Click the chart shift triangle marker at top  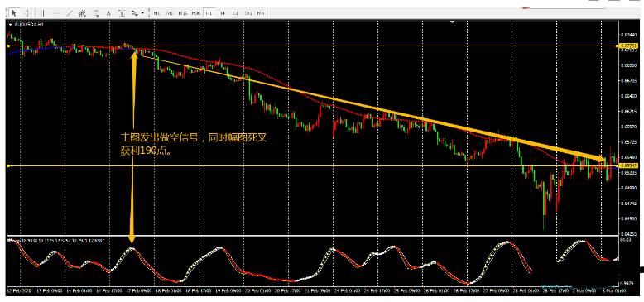[x=452, y=22]
